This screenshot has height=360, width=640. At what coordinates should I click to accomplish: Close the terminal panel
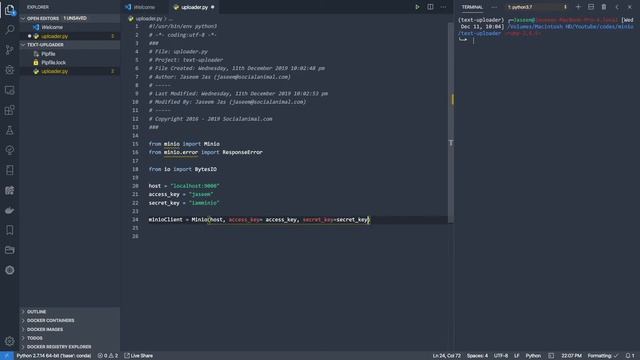pos(630,7)
